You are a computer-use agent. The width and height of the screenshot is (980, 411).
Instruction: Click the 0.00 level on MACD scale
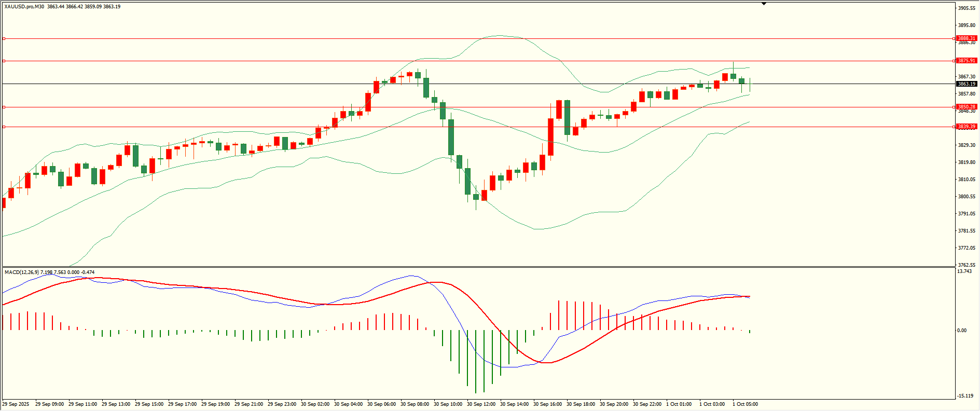[962, 331]
